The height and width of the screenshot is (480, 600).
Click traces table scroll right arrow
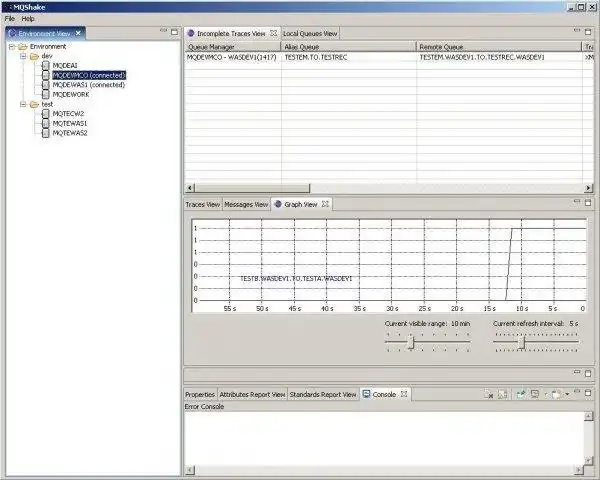(x=588, y=188)
